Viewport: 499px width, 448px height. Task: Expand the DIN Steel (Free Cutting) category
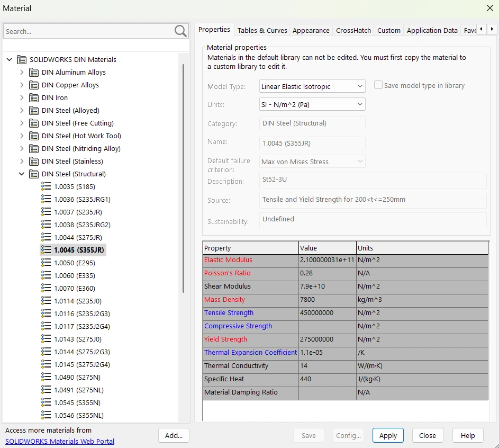pos(22,123)
